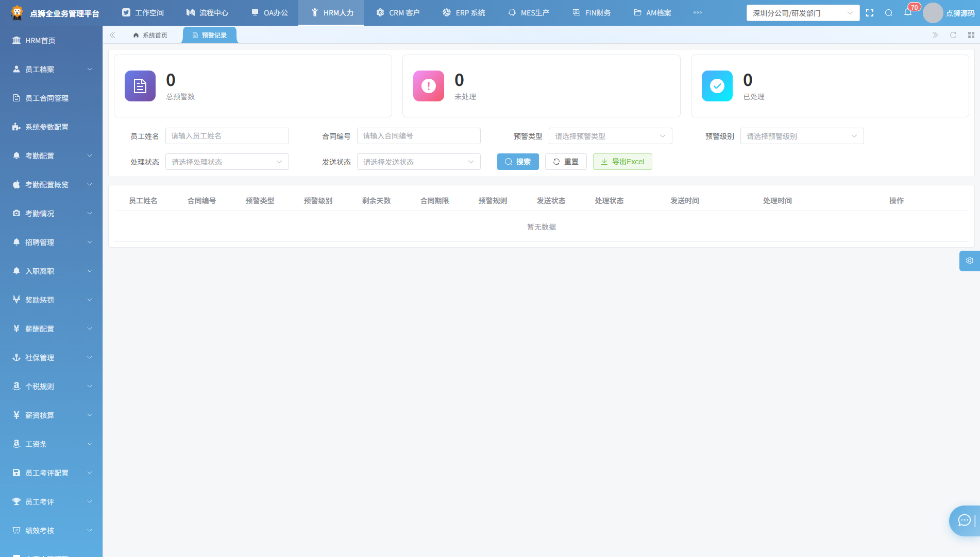Screen dimensions: 980x557
Task: Expand the 员工档案 sidebar menu
Action: tap(51, 69)
